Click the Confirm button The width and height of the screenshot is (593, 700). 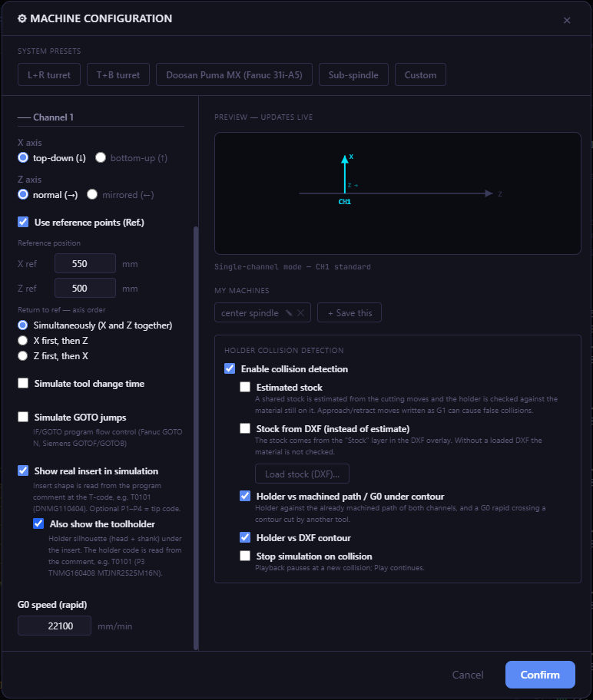(x=540, y=675)
